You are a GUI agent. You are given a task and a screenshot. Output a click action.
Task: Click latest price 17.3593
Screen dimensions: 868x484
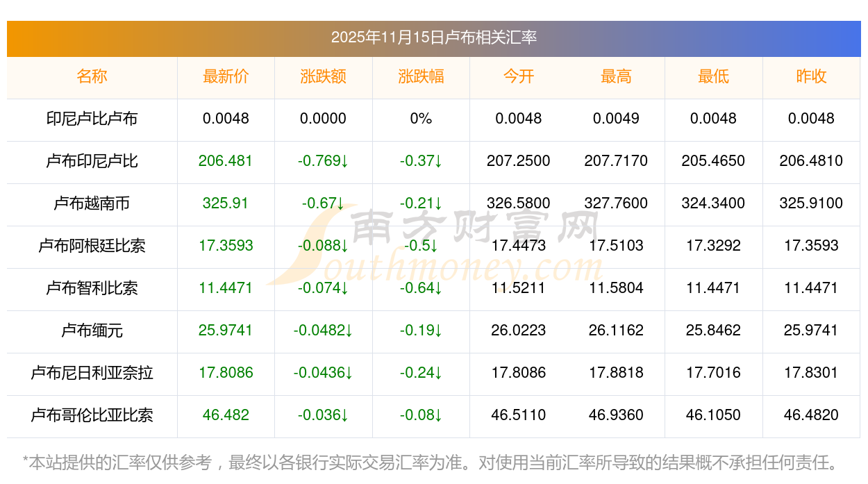coord(226,246)
